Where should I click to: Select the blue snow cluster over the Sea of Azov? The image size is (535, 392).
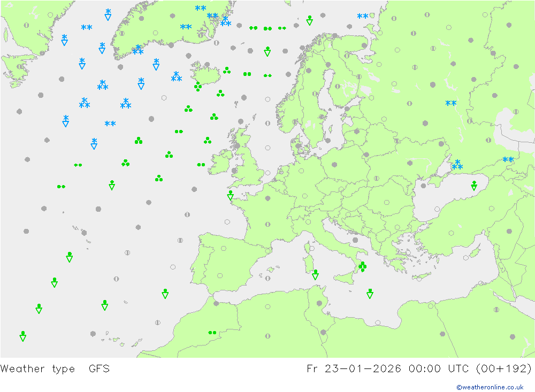(457, 165)
